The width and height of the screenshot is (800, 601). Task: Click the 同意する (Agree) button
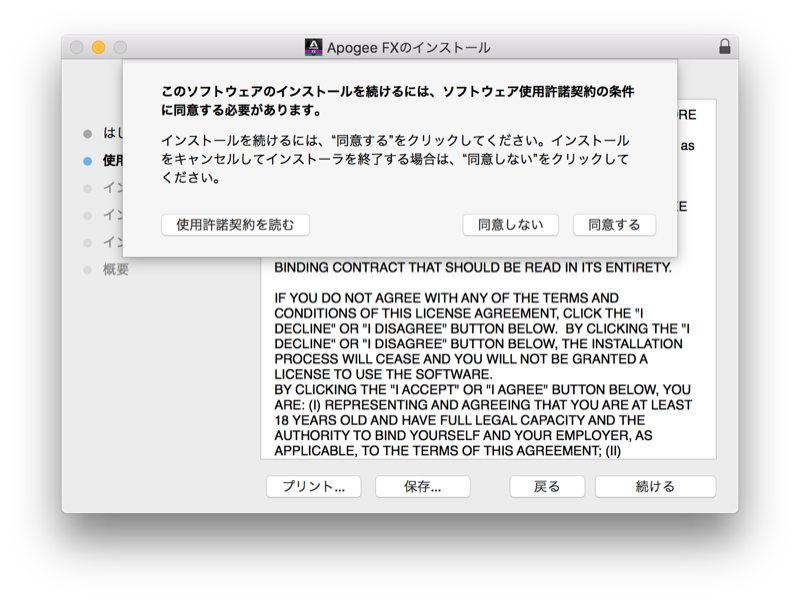coord(614,225)
